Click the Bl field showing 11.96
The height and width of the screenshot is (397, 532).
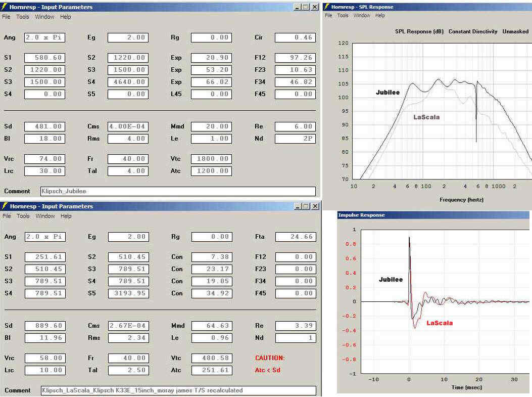click(45, 338)
